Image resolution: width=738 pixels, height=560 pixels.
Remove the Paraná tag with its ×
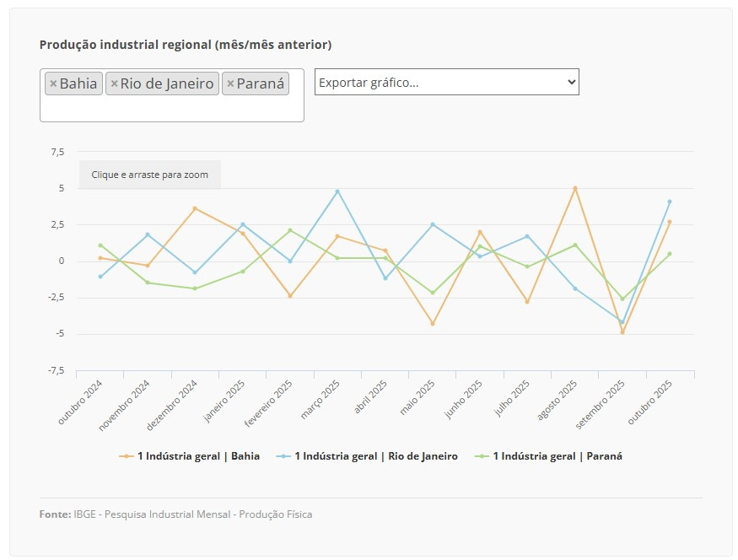(x=230, y=83)
